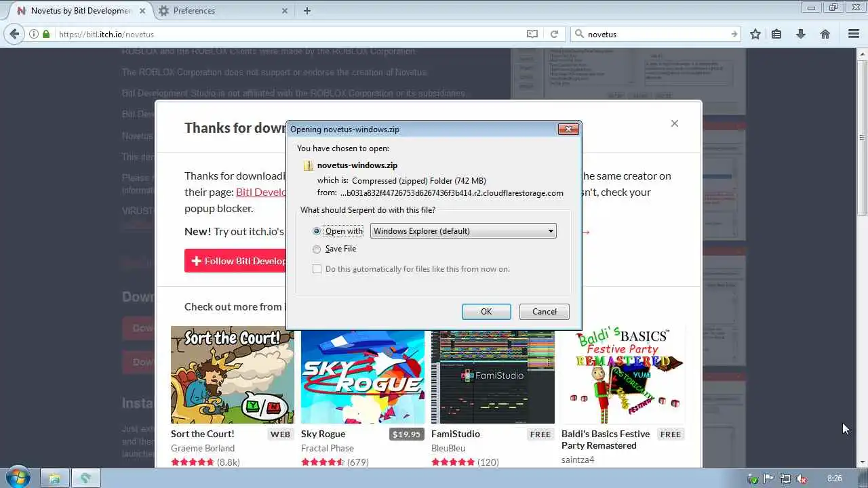This screenshot has height=488, width=868.
Task: Check Do this automatically for files
Action: tap(317, 269)
